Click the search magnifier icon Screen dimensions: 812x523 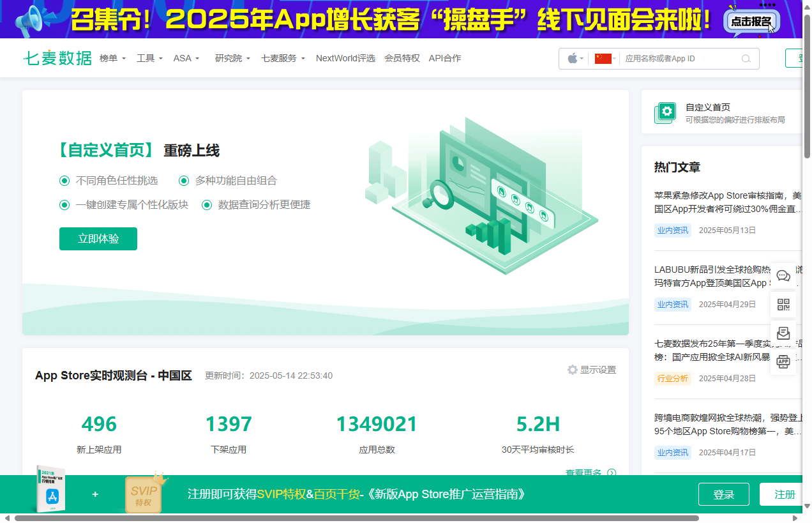click(x=746, y=59)
